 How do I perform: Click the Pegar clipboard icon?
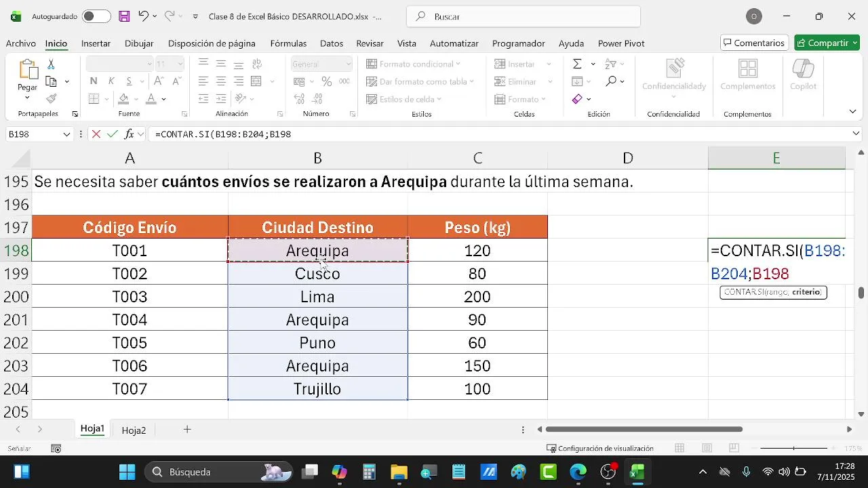tap(28, 70)
